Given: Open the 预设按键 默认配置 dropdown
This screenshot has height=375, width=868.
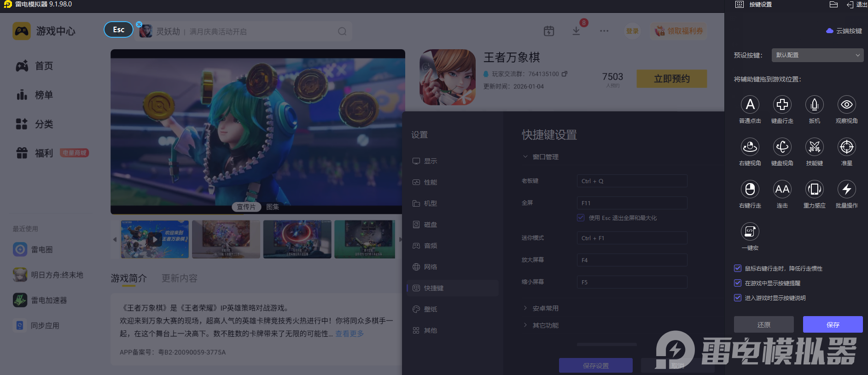Looking at the screenshot, I should 818,55.
